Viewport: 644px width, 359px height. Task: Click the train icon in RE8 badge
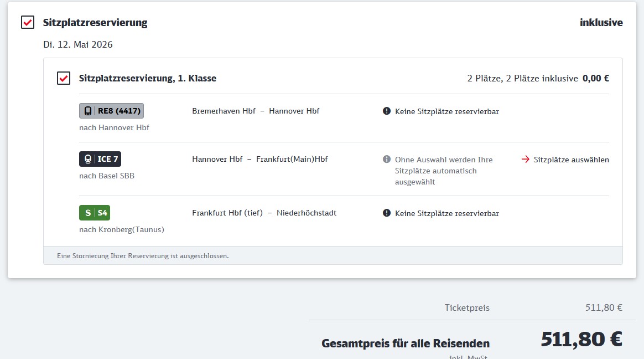(88, 111)
